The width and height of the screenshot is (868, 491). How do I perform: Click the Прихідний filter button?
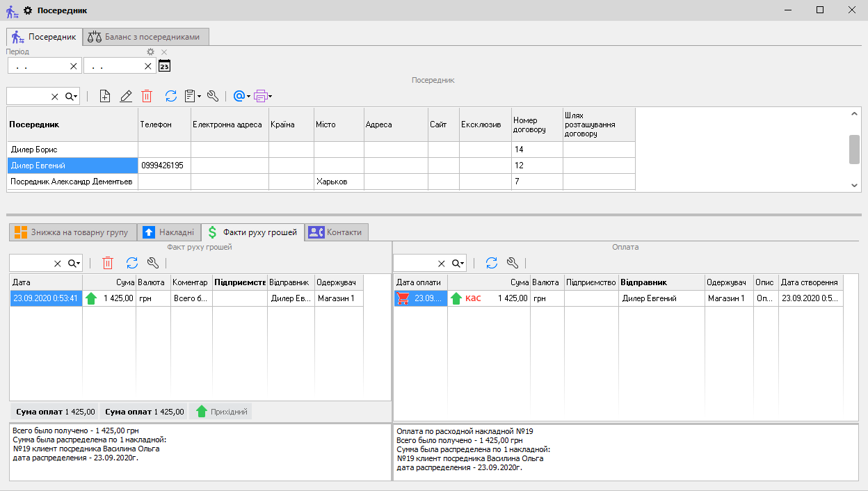tap(222, 412)
